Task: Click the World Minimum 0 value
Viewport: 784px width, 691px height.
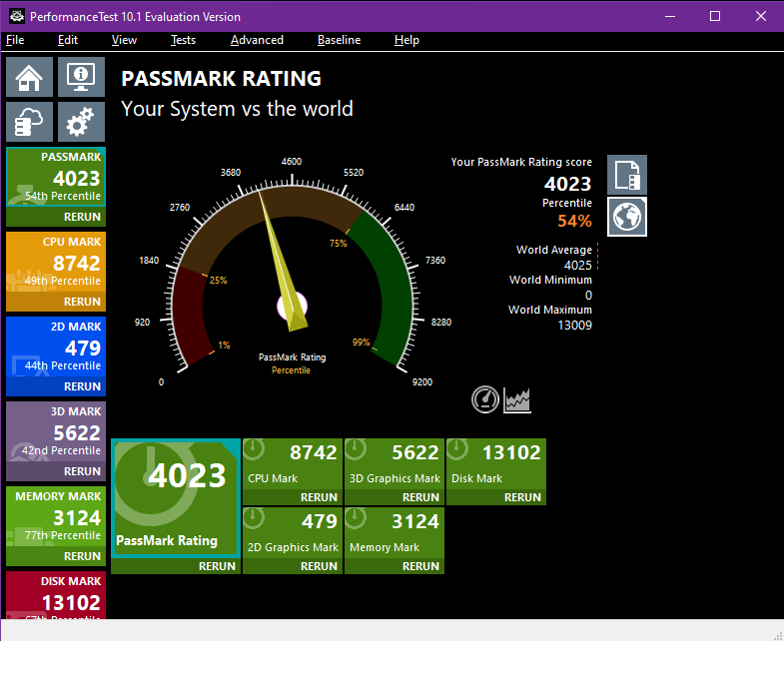Action: click(x=588, y=295)
